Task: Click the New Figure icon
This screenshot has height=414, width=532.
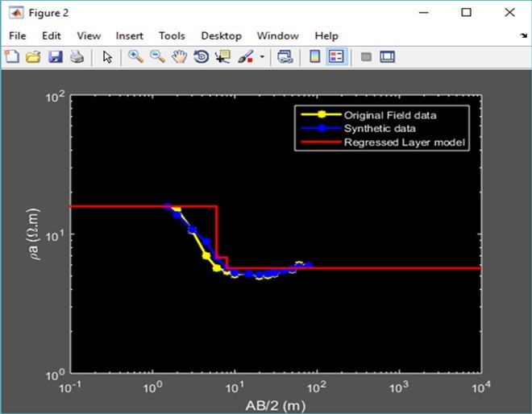Action: (12, 57)
